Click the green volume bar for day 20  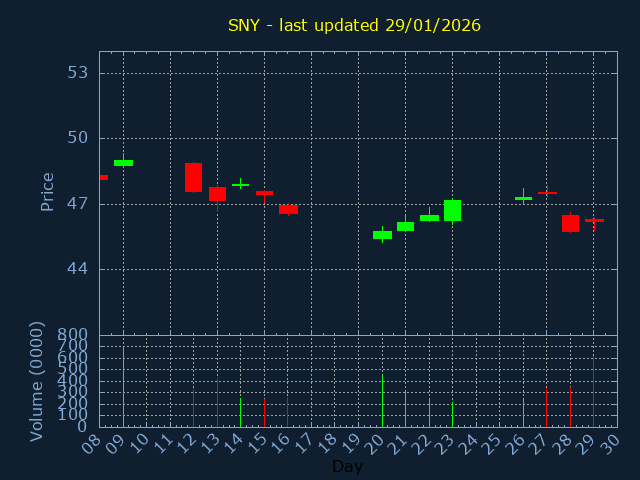(x=382, y=401)
